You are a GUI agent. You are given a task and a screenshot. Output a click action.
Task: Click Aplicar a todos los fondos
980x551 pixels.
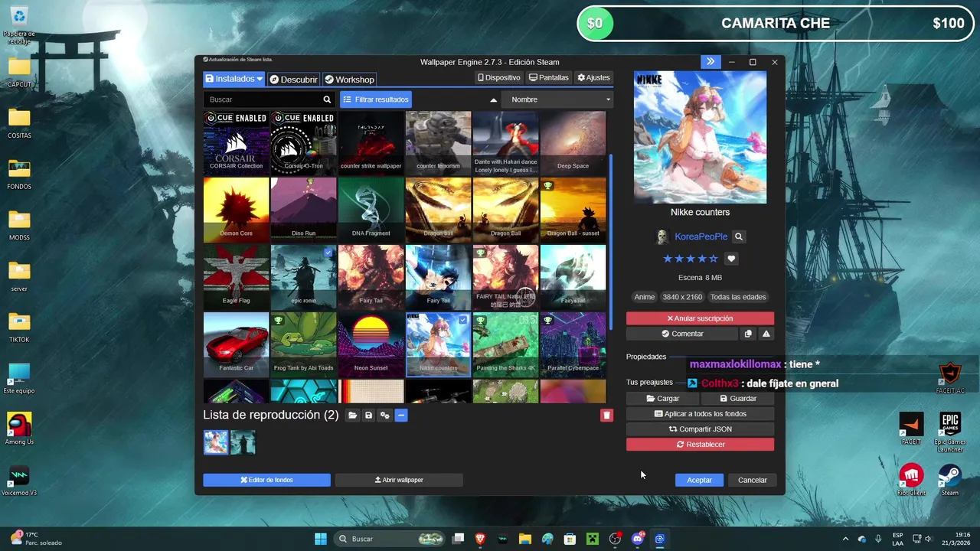700,414
